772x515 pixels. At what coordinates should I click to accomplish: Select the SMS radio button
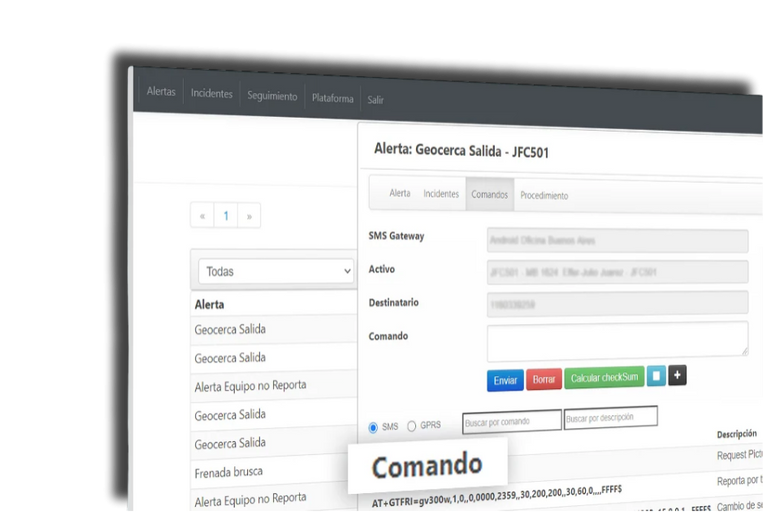(373, 427)
